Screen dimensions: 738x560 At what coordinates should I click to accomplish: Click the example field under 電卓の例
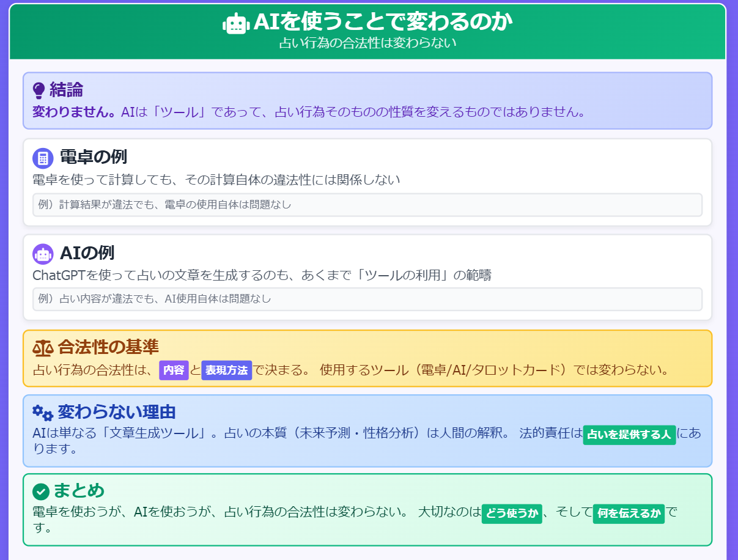367,204
